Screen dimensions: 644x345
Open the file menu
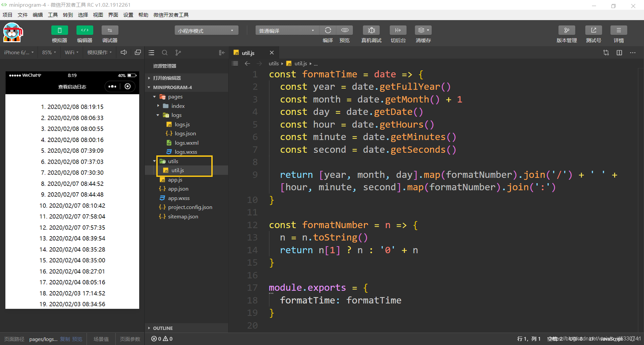point(22,15)
